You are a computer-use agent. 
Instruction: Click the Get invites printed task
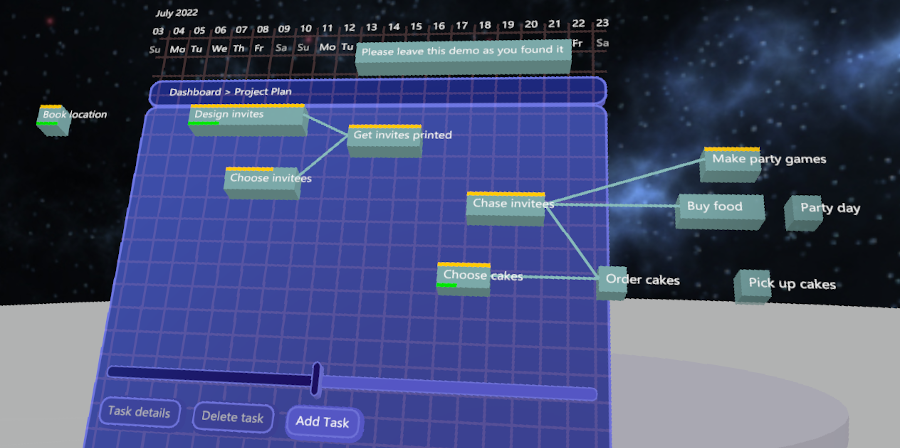coord(385,141)
